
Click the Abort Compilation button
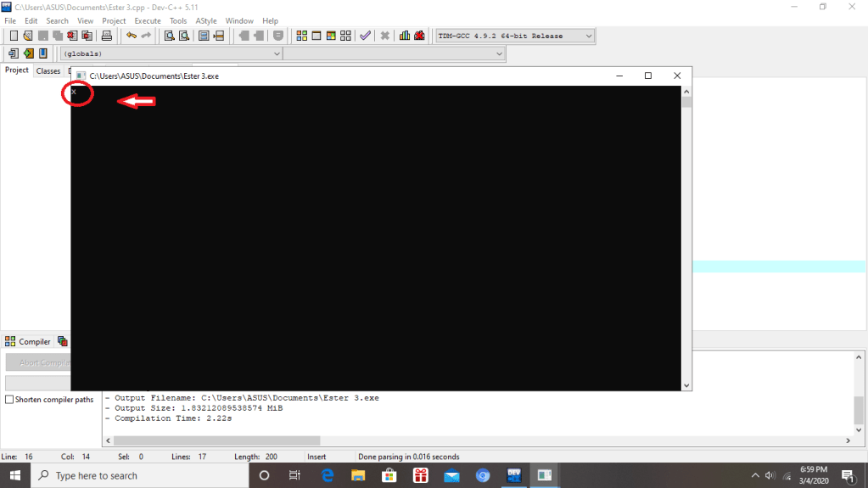tap(38, 362)
